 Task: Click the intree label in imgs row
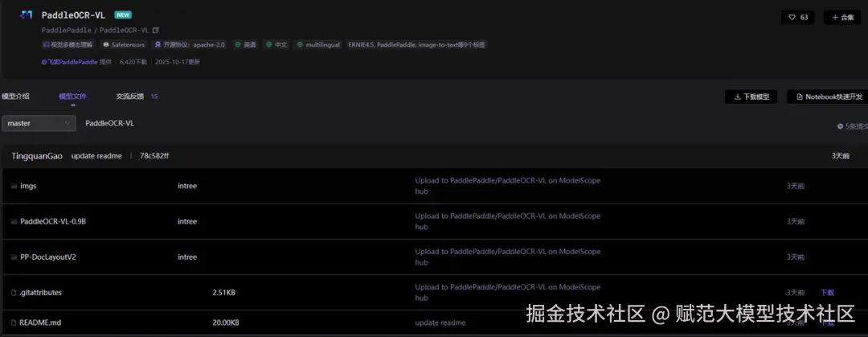click(187, 187)
